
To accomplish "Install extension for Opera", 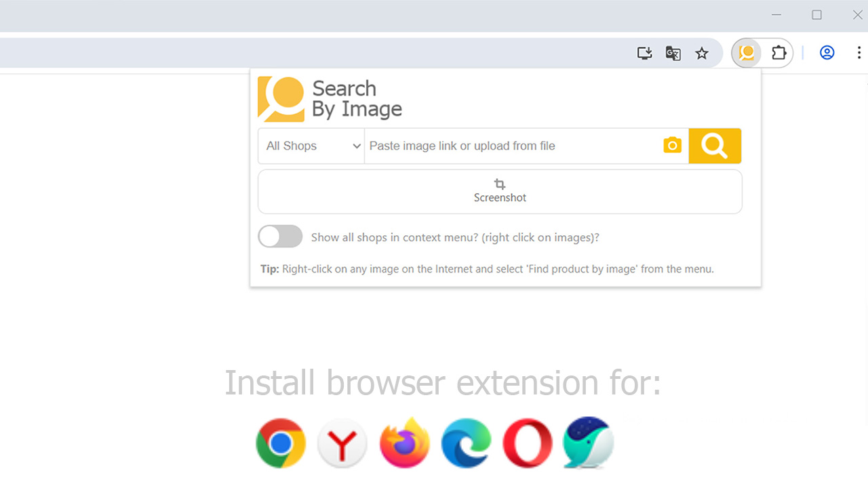I will pos(527,443).
